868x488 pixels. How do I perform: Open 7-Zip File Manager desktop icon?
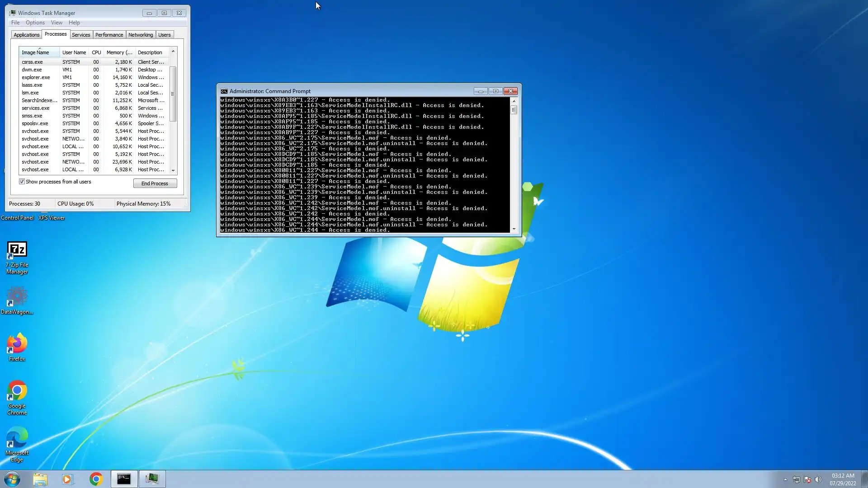pyautogui.click(x=17, y=250)
